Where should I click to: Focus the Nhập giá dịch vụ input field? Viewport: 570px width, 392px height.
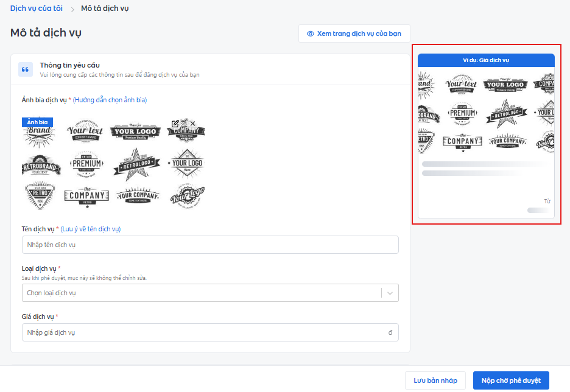[x=204, y=332]
